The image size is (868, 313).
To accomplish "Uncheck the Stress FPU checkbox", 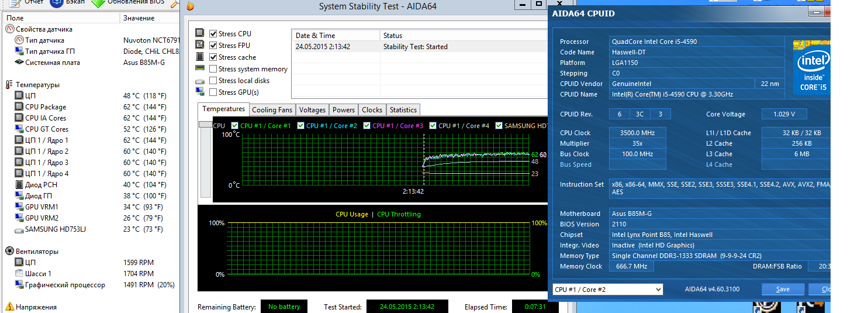I will (x=213, y=46).
